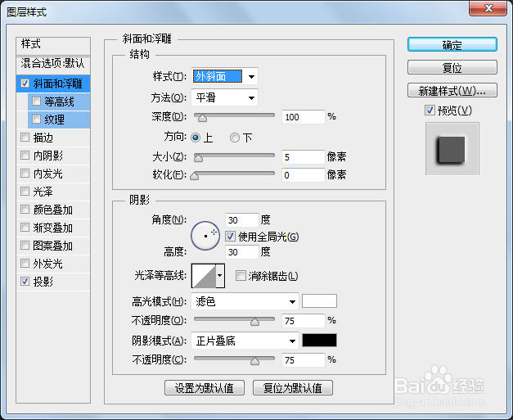Click highlight opacity value field

coord(303,320)
